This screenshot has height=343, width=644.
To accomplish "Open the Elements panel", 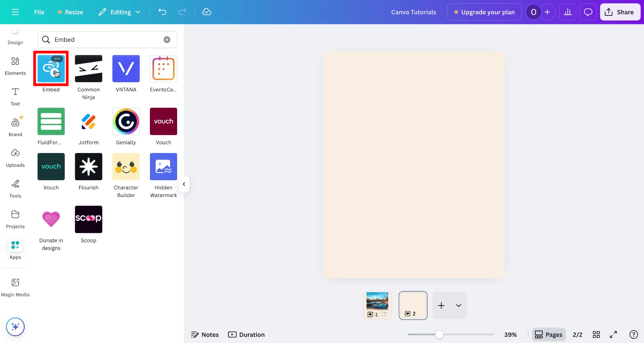I will pos(15,65).
